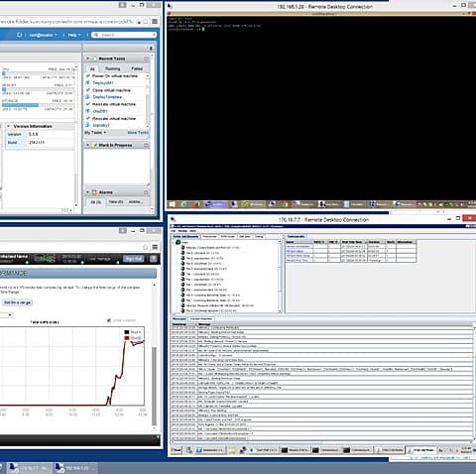This screenshot has width=476, height=474.
Task: Collapse the Recent Tasks panel
Action: (88, 59)
